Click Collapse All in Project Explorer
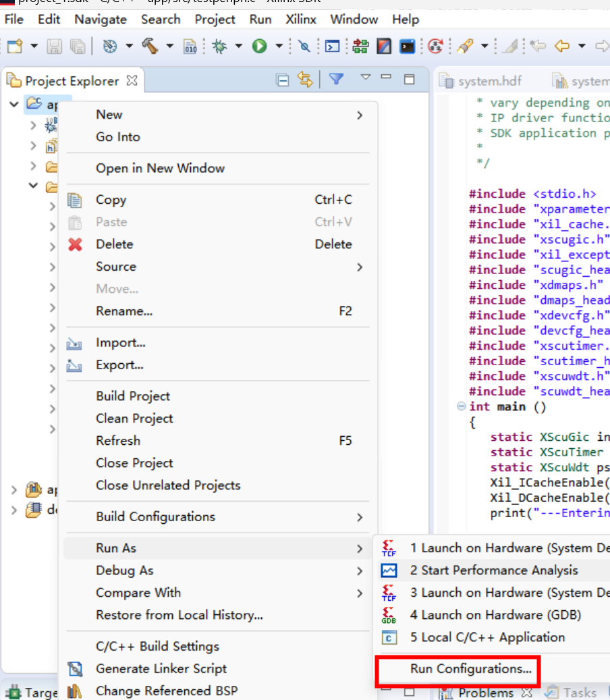610x700 pixels. coord(283,80)
